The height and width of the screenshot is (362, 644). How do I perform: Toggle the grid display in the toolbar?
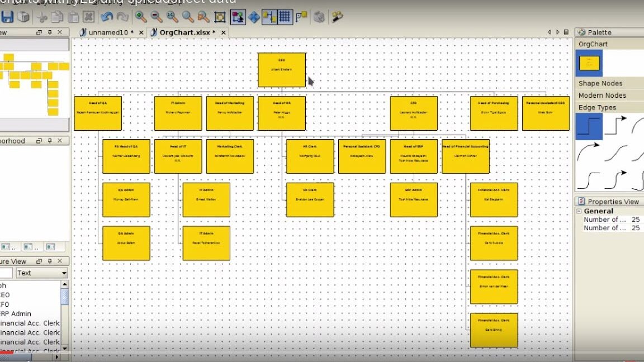pyautogui.click(x=284, y=16)
